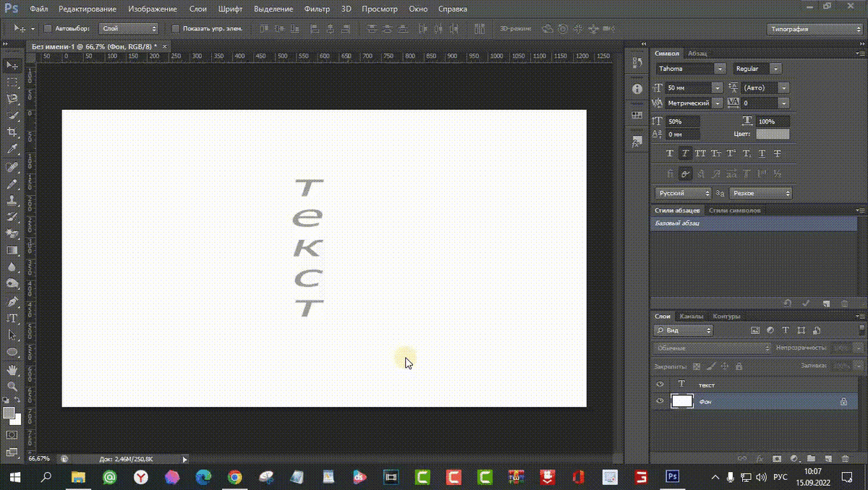Create new layer in Layers panel
This screenshot has height=490, width=868.
(x=827, y=458)
